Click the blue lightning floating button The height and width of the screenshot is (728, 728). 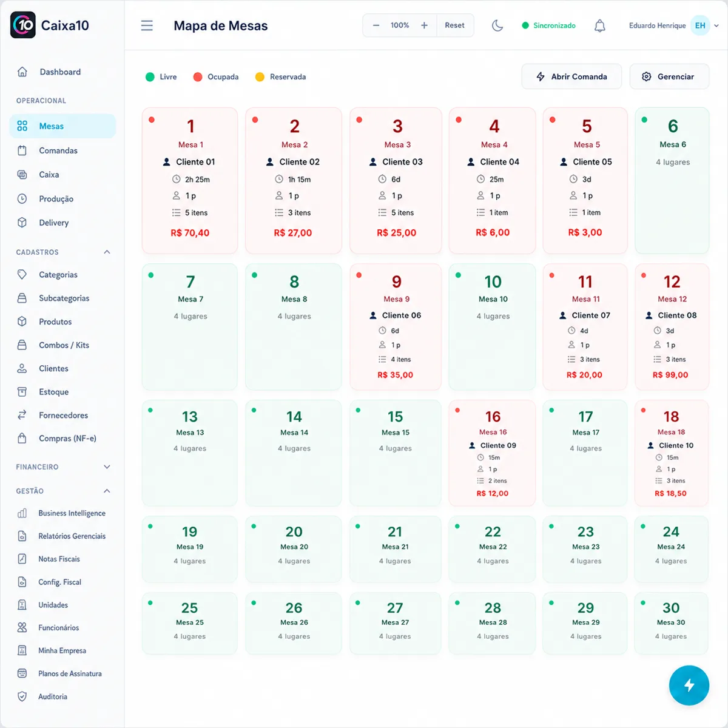tap(689, 686)
